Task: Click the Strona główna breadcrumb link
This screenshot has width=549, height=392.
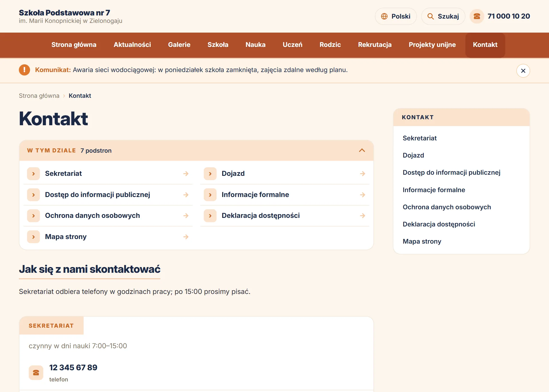Action: click(x=39, y=96)
